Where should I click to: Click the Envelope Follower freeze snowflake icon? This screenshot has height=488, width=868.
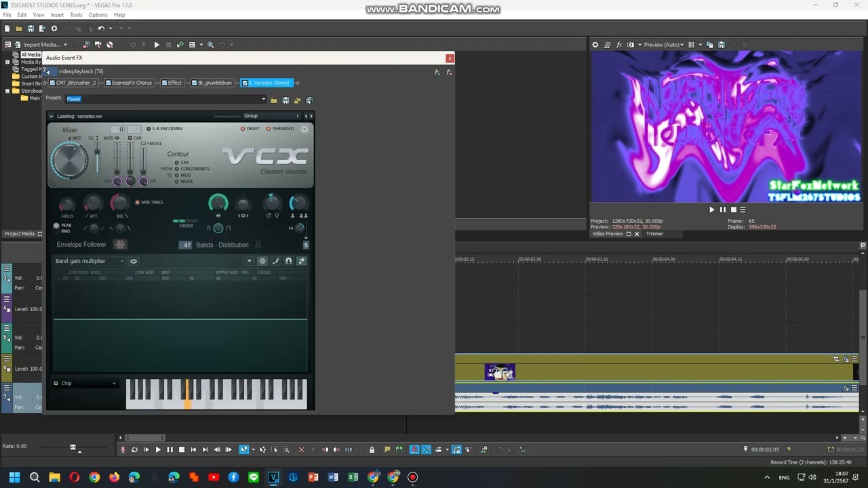pos(120,245)
